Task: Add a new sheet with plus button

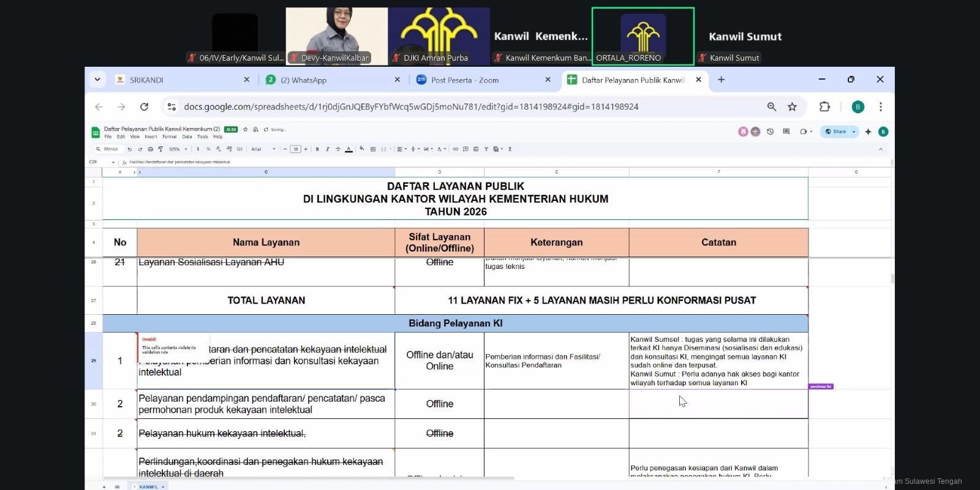Action: pyautogui.click(x=104, y=487)
